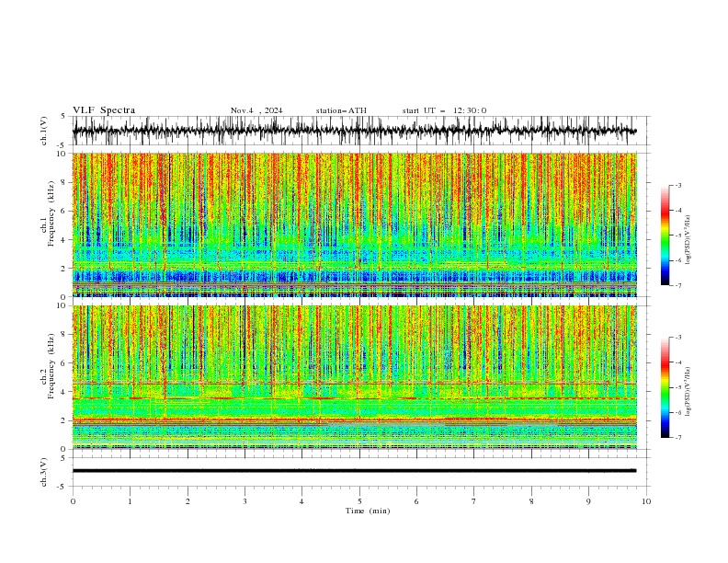Click the "-3" label on ch.1 color bar
Screen dimensions: 728x563
coord(677,186)
